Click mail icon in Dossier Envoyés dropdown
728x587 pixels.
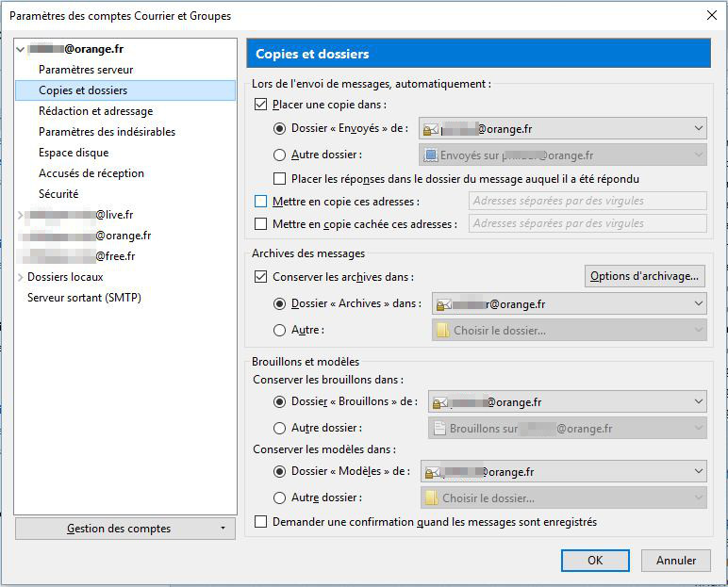pos(432,129)
